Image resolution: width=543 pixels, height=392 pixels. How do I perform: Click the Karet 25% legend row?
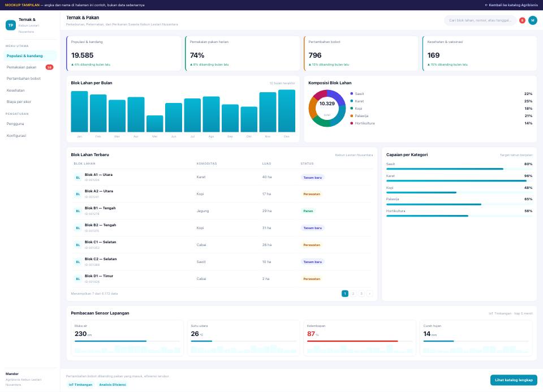(441, 101)
